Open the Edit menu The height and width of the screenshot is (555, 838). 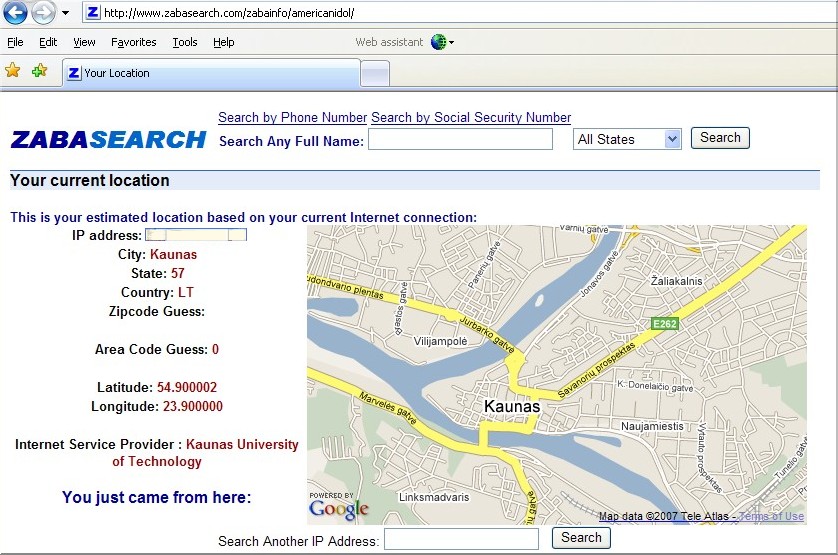(x=48, y=42)
